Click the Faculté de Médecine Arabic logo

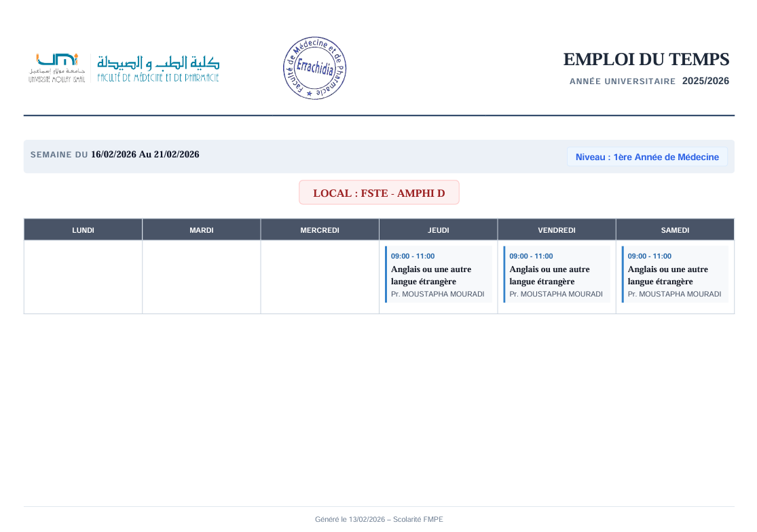click(x=158, y=68)
